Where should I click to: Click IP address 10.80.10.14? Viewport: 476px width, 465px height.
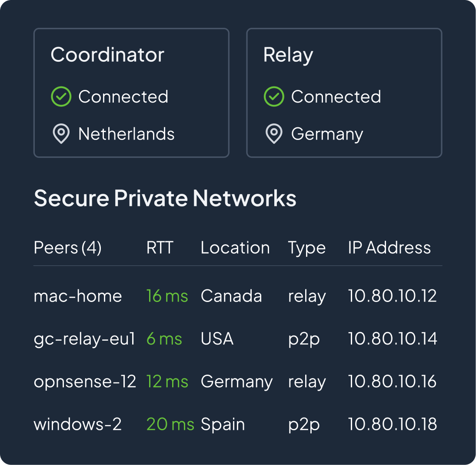[x=393, y=339]
